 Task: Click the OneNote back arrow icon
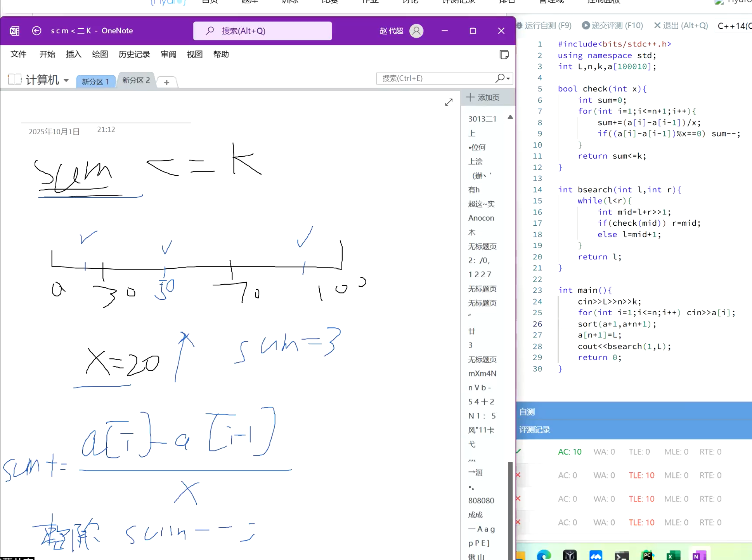[36, 31]
